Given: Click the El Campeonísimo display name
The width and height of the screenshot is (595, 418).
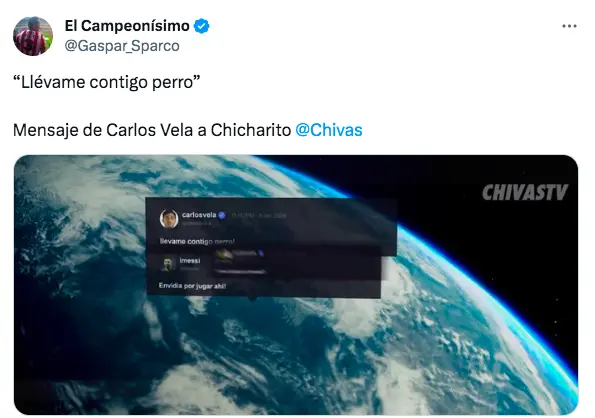Looking at the screenshot, I should pos(127,26).
